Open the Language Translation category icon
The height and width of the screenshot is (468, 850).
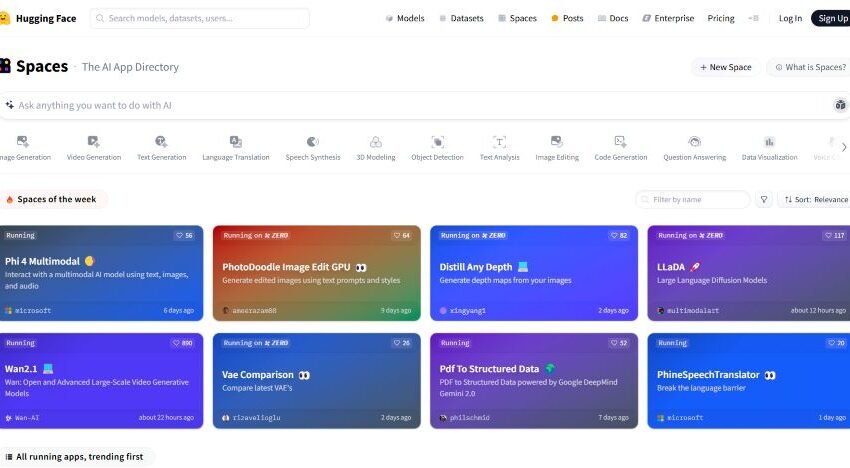tap(236, 142)
